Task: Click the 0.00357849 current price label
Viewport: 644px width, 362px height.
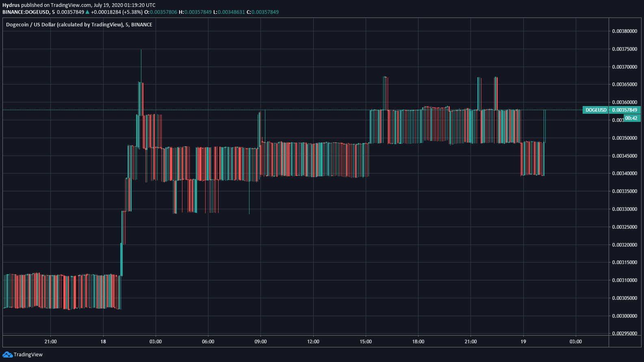Action: click(625, 110)
